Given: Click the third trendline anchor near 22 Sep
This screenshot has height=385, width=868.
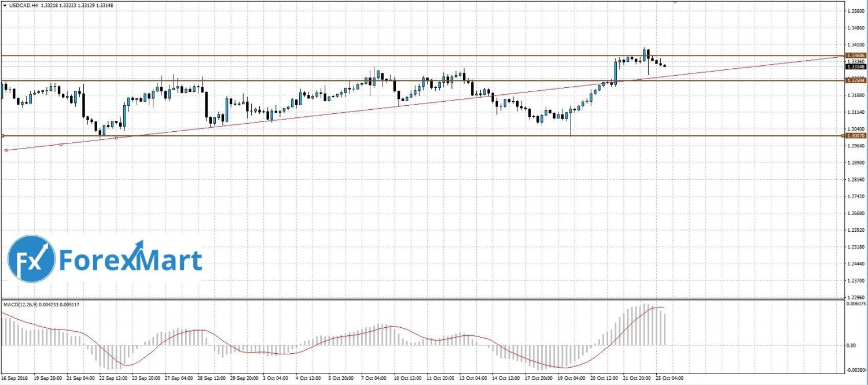Looking at the screenshot, I should click(x=117, y=138).
